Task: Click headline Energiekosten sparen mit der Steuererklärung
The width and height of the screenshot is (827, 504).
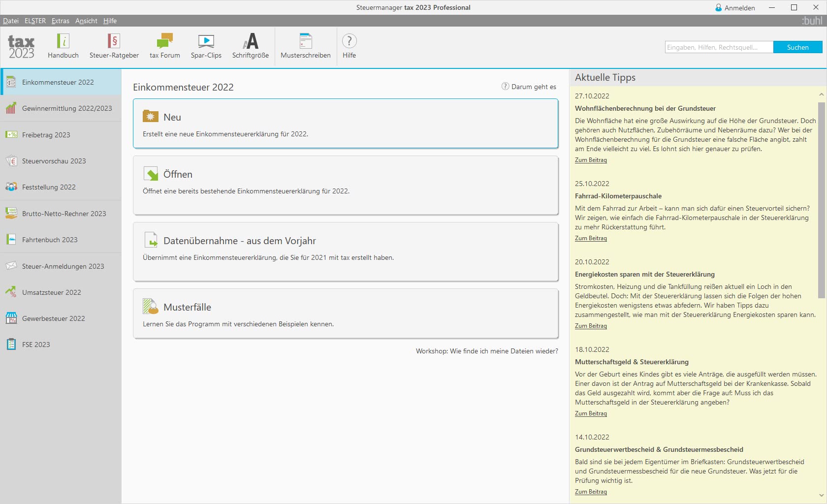Action: pos(645,274)
